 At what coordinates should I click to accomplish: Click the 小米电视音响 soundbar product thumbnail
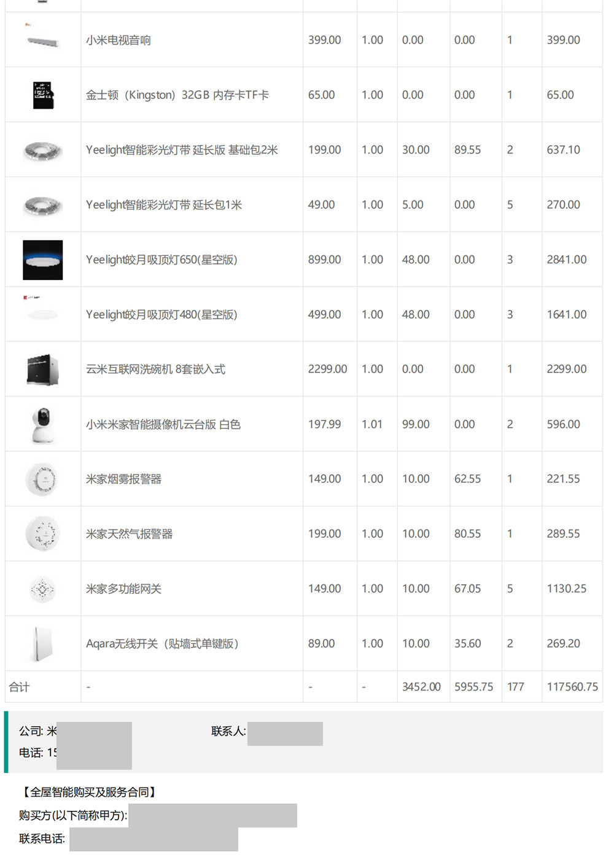[42, 40]
